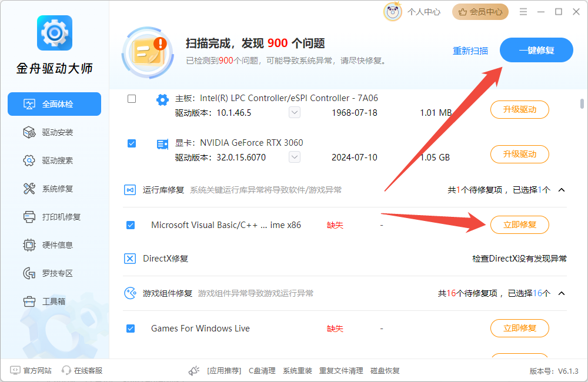Open driver version dropdown for version 32.0.15.6070
The height and width of the screenshot is (382, 588).
(x=295, y=157)
